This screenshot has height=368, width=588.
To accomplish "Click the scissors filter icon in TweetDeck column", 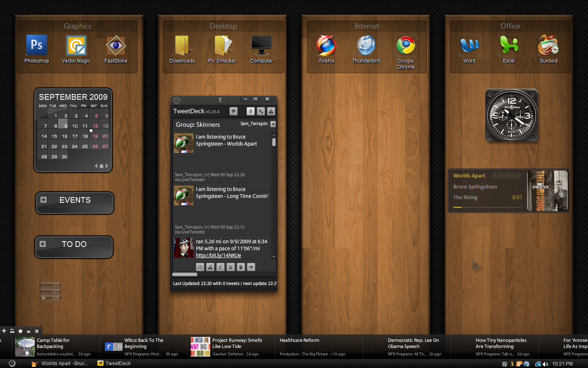I will pos(231,267).
